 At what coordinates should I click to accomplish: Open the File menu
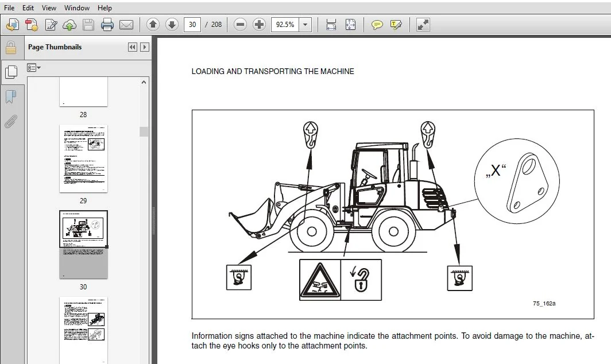coord(9,8)
